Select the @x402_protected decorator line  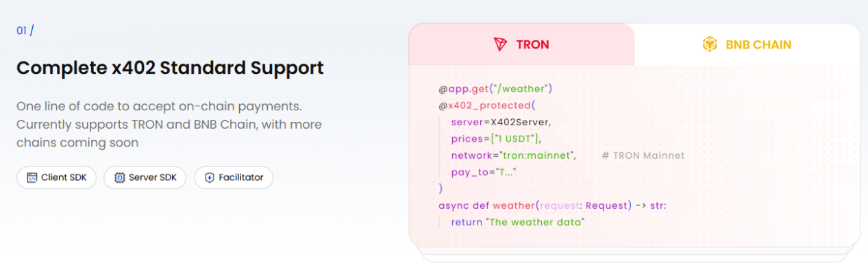coord(486,105)
